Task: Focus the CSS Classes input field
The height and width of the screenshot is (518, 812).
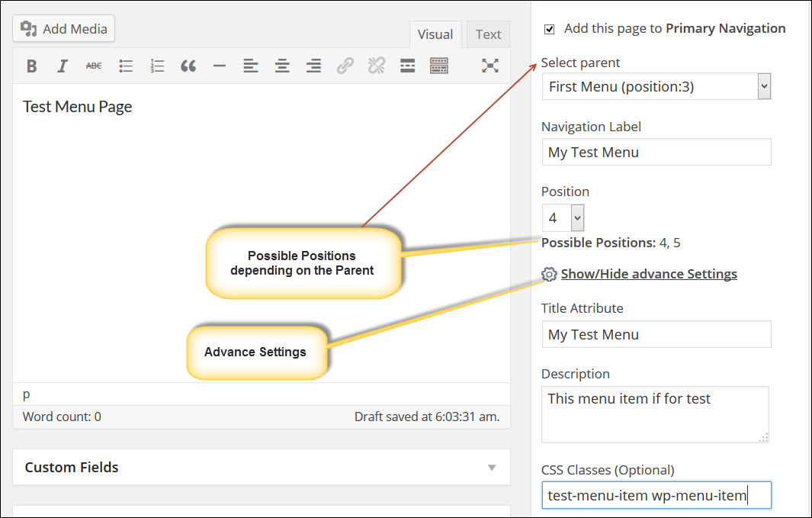Action: pos(656,495)
